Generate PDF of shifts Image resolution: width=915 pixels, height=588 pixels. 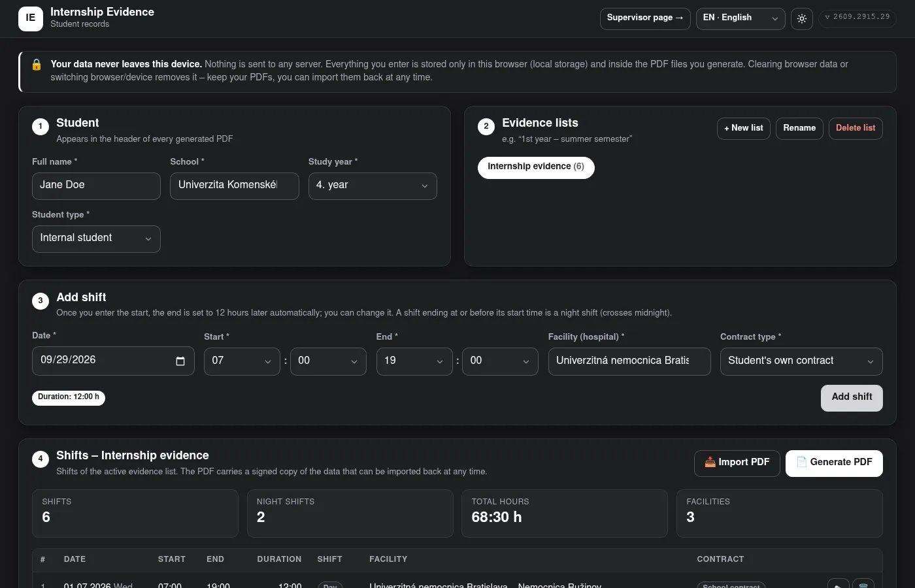coord(834,463)
